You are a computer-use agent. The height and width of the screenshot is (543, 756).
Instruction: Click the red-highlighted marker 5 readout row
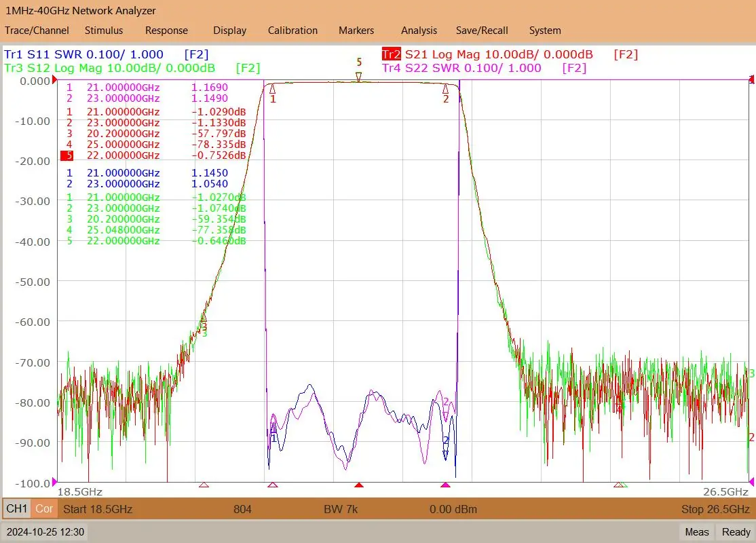coord(156,155)
